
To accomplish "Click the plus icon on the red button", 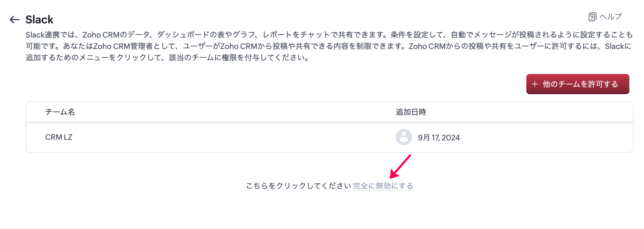I will (x=534, y=84).
